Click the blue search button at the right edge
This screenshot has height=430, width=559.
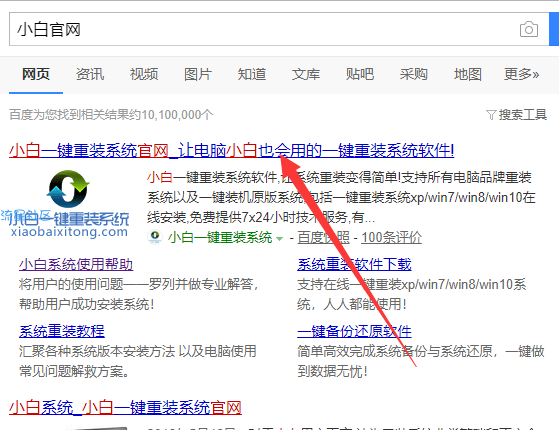pos(554,29)
